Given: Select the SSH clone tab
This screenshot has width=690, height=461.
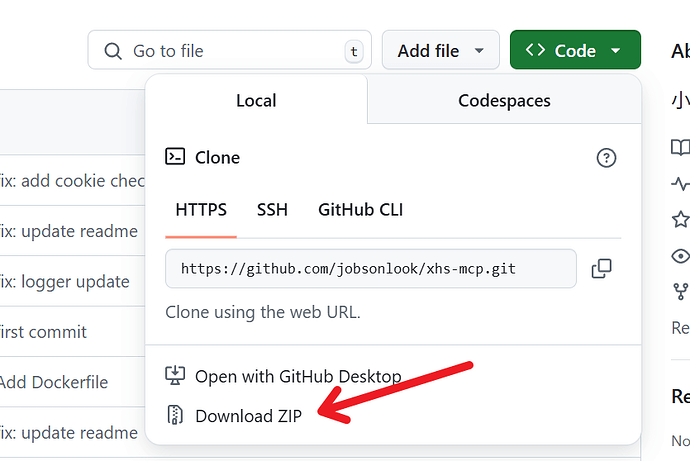Looking at the screenshot, I should point(272,210).
